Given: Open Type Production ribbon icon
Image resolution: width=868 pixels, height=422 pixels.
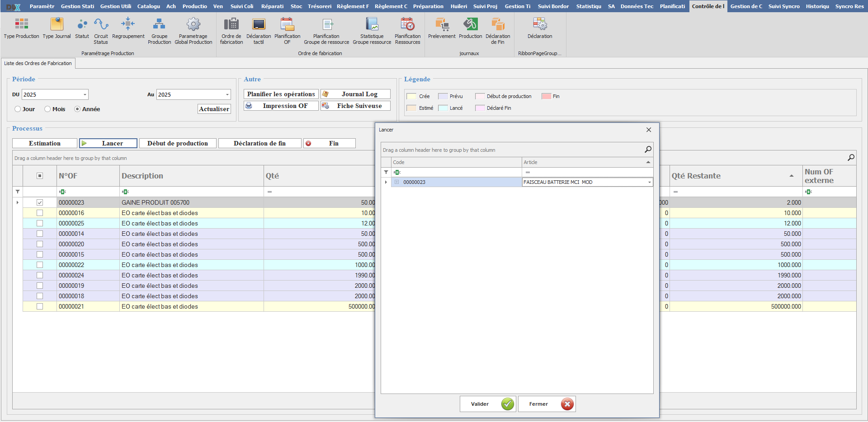Looking at the screenshot, I should [21, 24].
